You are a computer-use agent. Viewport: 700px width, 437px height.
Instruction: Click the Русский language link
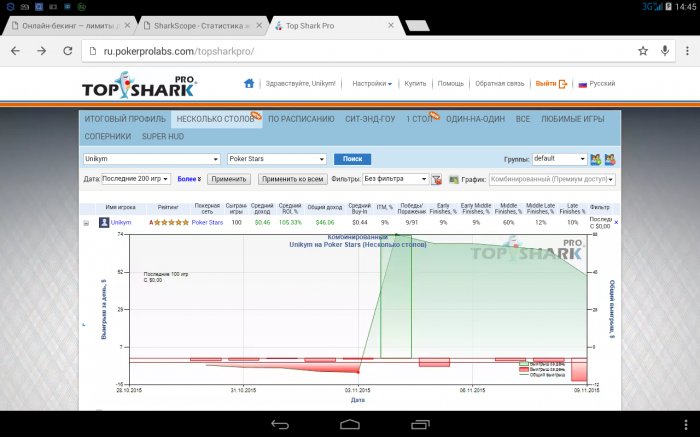(x=602, y=83)
